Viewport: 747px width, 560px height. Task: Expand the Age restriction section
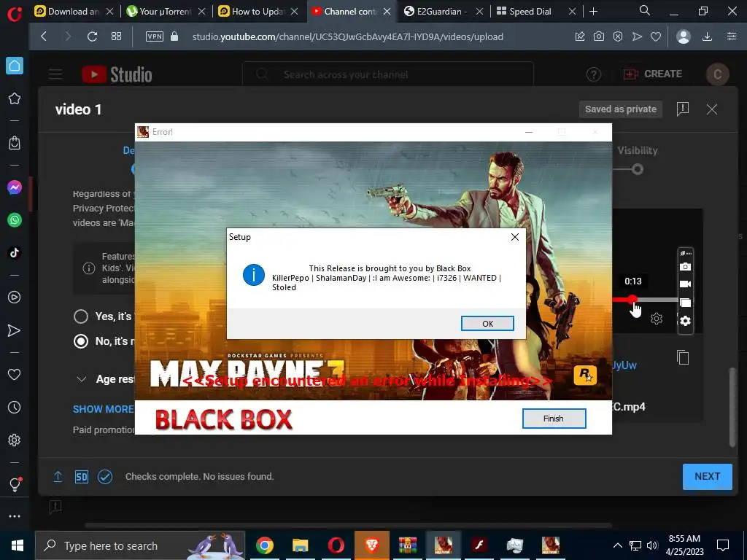(82, 379)
